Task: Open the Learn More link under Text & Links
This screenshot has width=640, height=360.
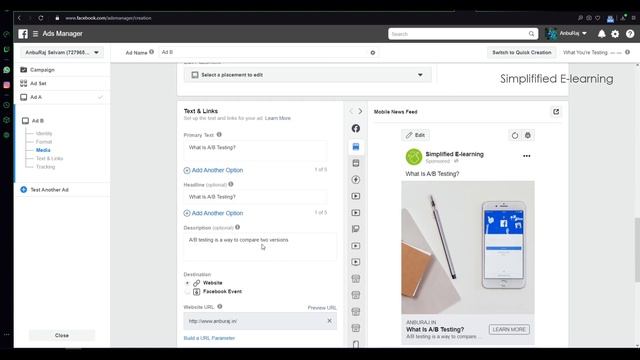Action: click(x=278, y=118)
